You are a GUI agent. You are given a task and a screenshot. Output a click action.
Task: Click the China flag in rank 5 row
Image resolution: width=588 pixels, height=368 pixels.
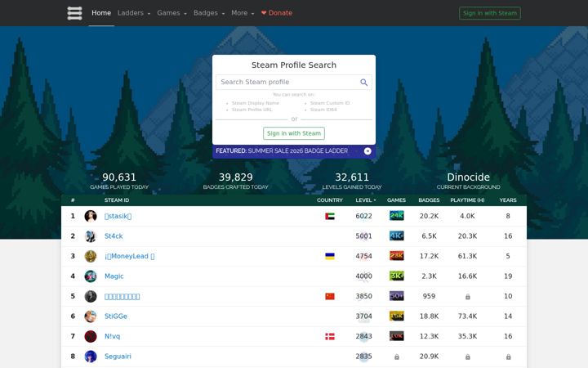pyautogui.click(x=330, y=296)
